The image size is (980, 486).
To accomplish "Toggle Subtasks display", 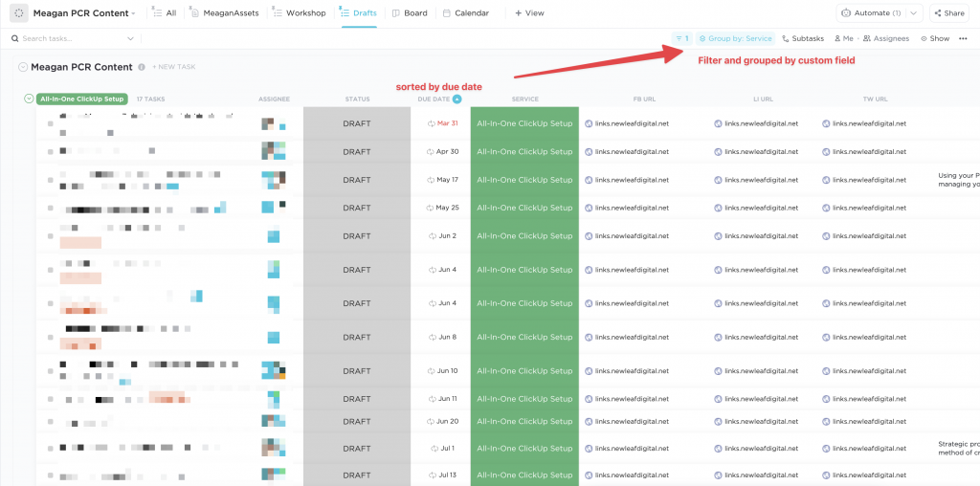I will click(x=803, y=38).
